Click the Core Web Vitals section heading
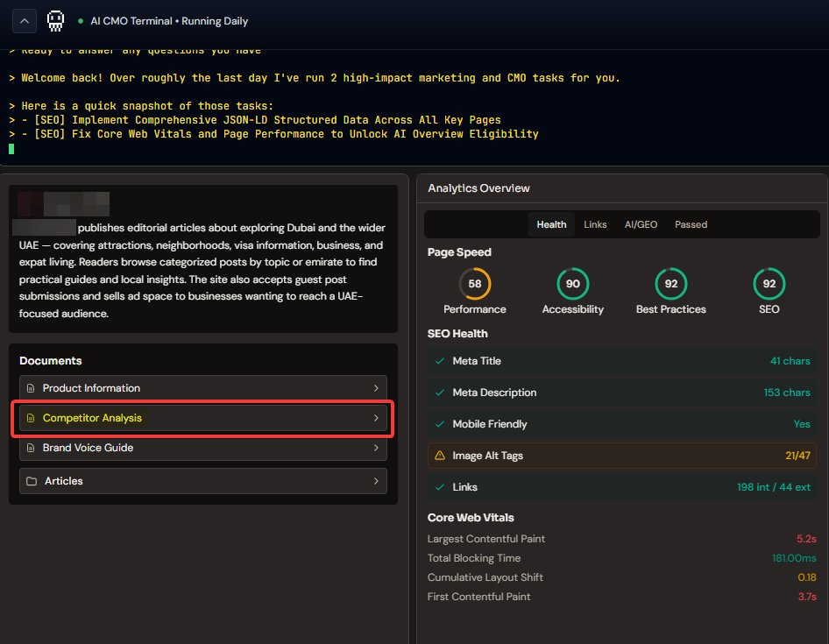 [x=471, y=518]
